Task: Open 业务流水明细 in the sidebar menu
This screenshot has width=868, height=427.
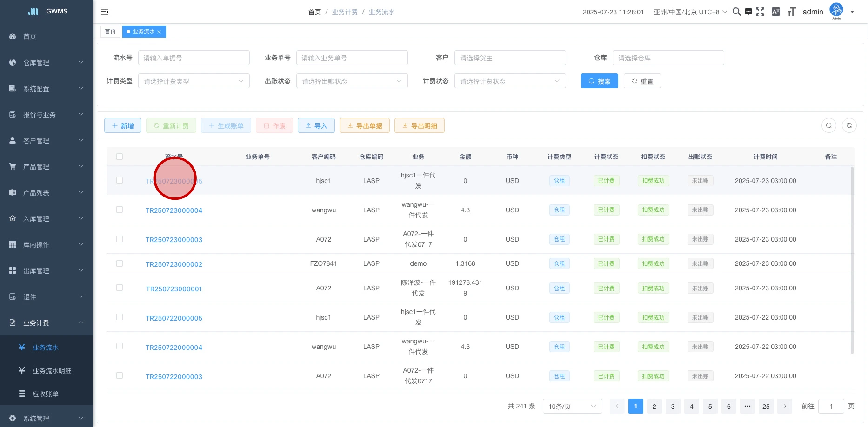Action: click(x=52, y=371)
